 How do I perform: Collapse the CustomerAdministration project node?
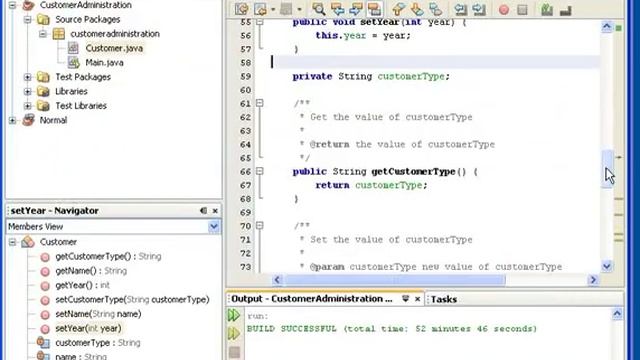pos(12,5)
